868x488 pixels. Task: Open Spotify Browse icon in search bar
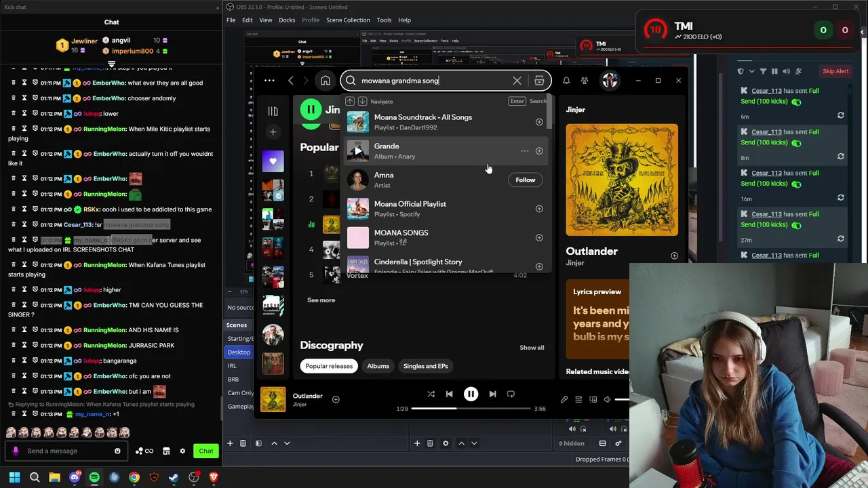539,81
